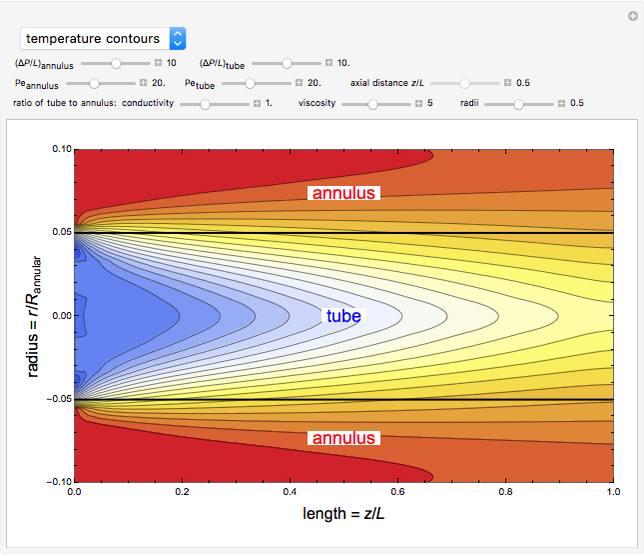The image size is (644, 556).
Task: Click the tube pressure-drop slider thumb
Action: pyautogui.click(x=286, y=63)
